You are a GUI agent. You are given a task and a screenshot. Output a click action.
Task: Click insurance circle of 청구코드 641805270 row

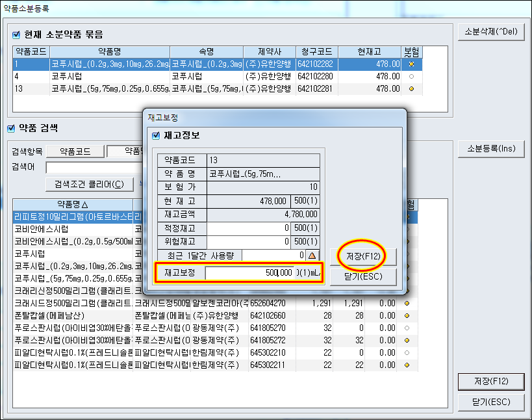tap(407, 328)
